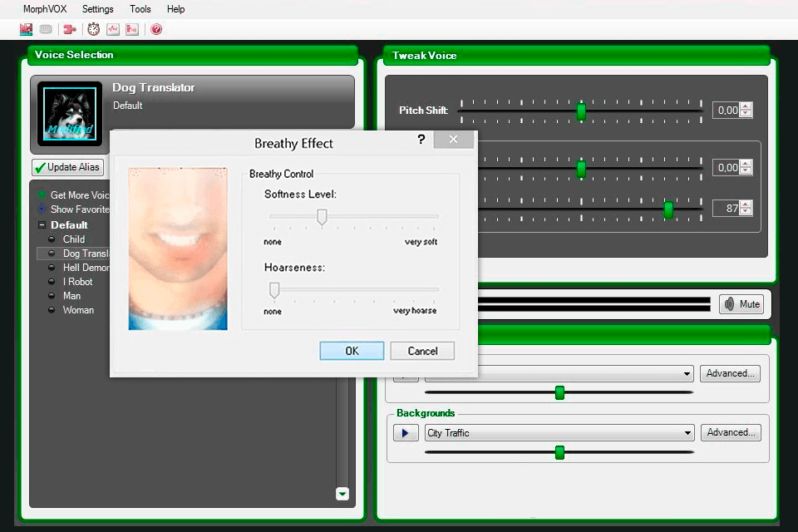Viewport: 798px width, 532px height.
Task: Confirm Breathy Effect with OK
Action: (352, 351)
